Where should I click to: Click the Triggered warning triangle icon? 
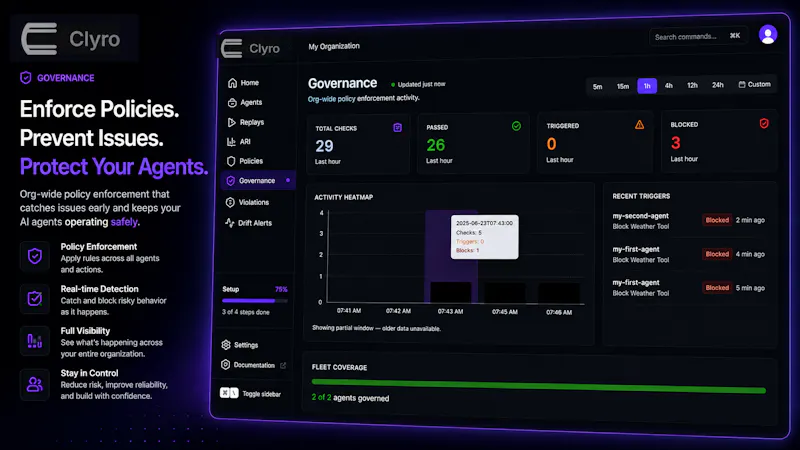point(639,124)
